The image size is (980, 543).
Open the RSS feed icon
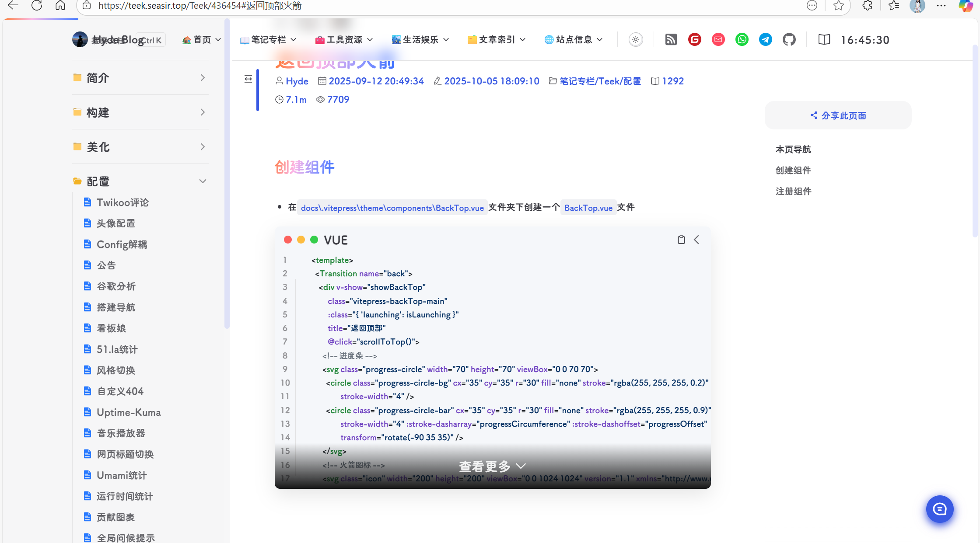[x=671, y=40]
